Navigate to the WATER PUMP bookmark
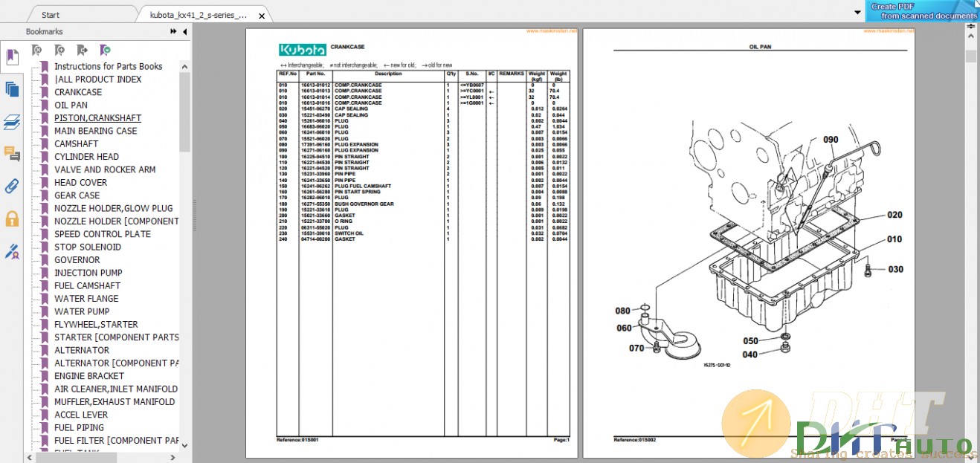980x463 pixels. 82,311
